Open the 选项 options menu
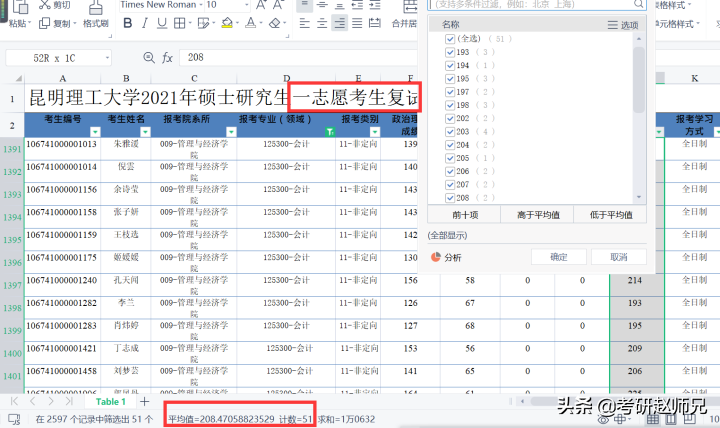 [623, 25]
